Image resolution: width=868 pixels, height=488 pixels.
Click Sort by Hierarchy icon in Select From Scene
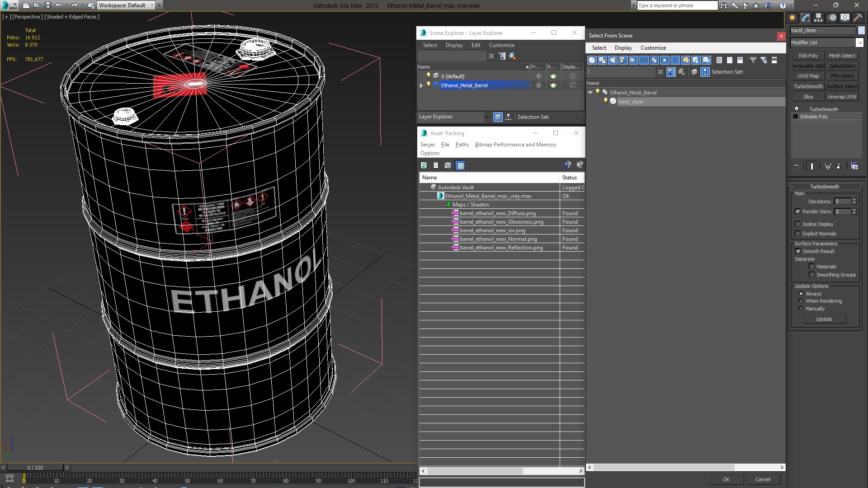pos(705,72)
